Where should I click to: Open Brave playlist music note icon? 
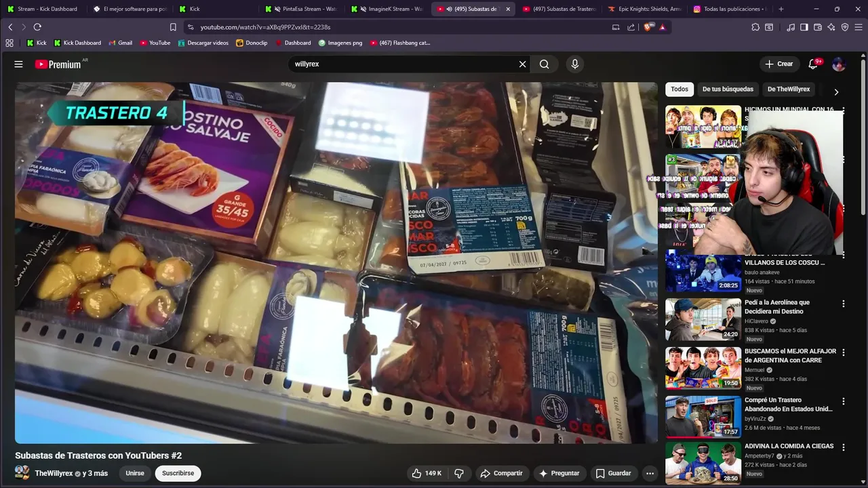coord(791,27)
